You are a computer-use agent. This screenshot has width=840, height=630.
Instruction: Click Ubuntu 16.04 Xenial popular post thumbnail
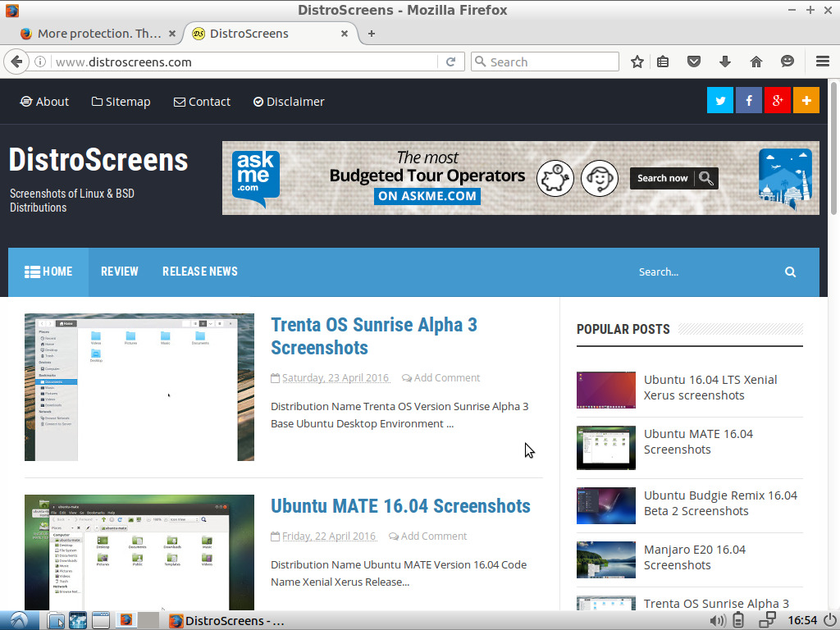point(606,390)
